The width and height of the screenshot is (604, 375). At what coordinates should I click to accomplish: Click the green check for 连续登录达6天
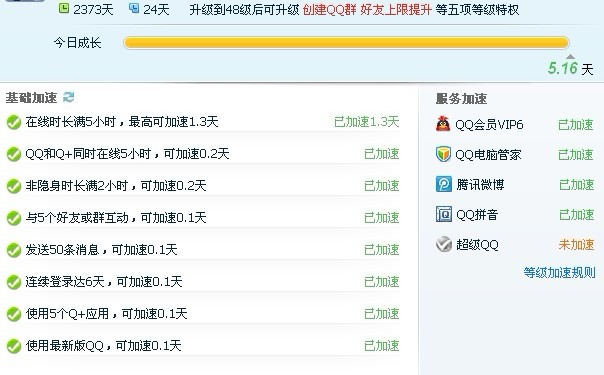pos(14,282)
